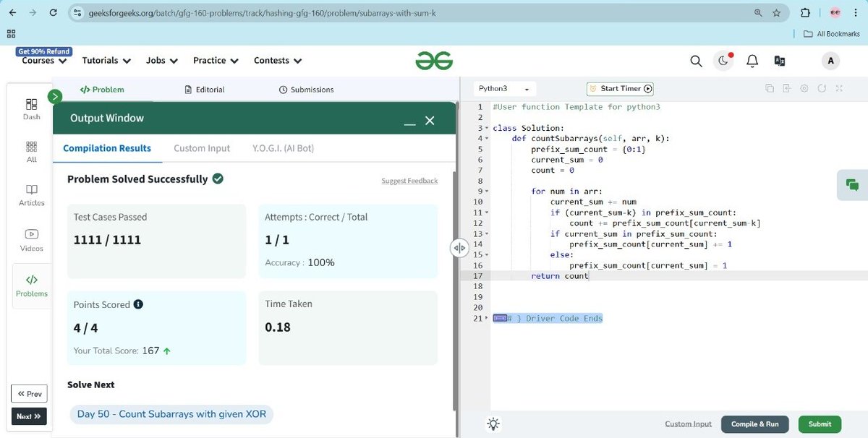Image resolution: width=868 pixels, height=438 pixels.
Task: Select the Compilation Results tab
Action: pos(107,148)
